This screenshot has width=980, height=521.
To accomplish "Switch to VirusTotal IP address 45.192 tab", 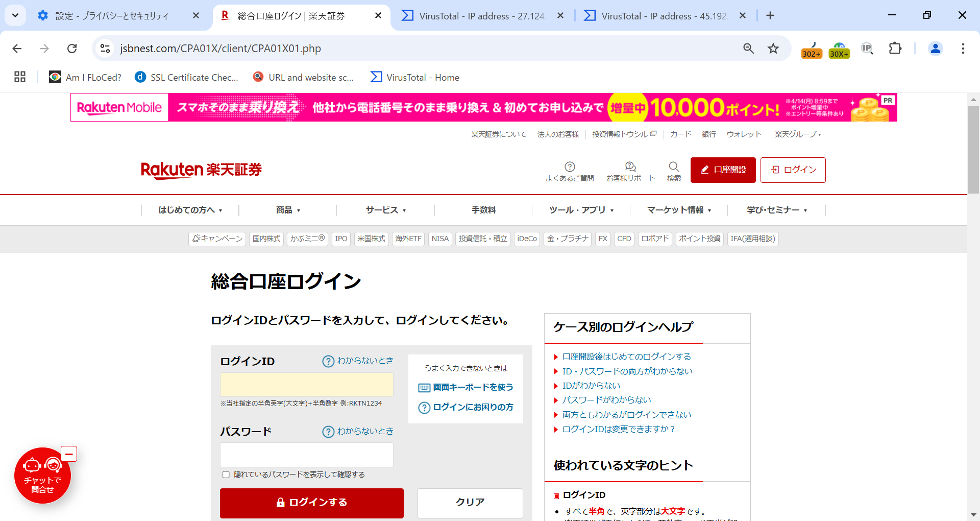I will tap(665, 16).
